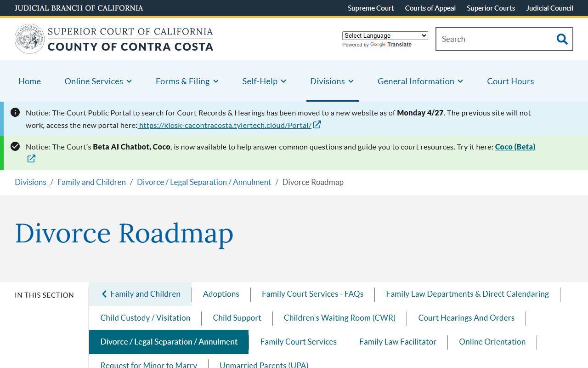Select Child Custody / Visitation tab
Viewport: 588px width, 368px height.
pyautogui.click(x=145, y=318)
